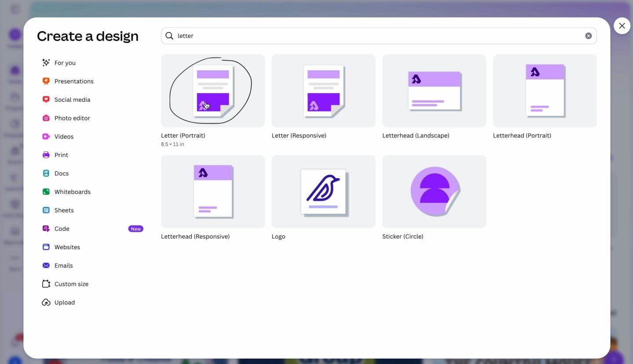Open the Photo editor camera icon
The height and width of the screenshot is (364, 633).
pyautogui.click(x=46, y=118)
